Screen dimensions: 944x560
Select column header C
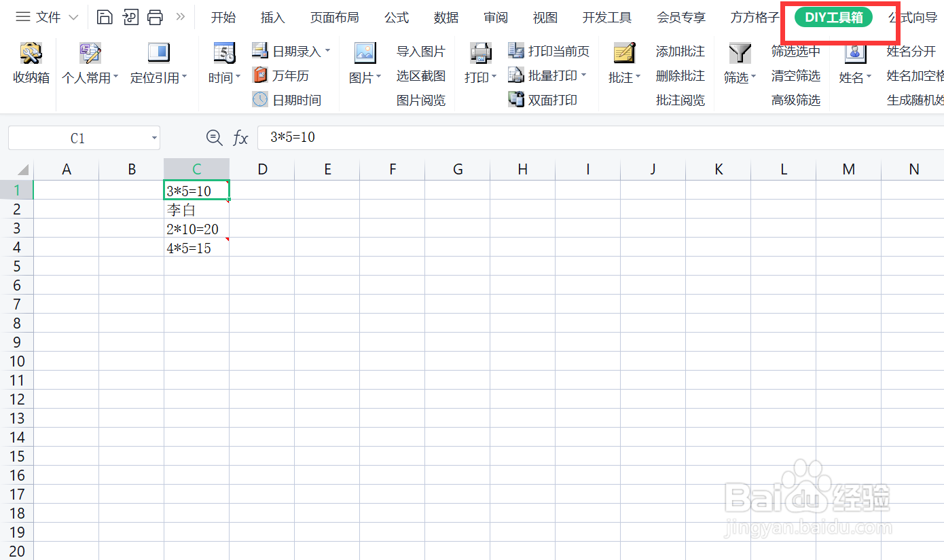click(197, 170)
